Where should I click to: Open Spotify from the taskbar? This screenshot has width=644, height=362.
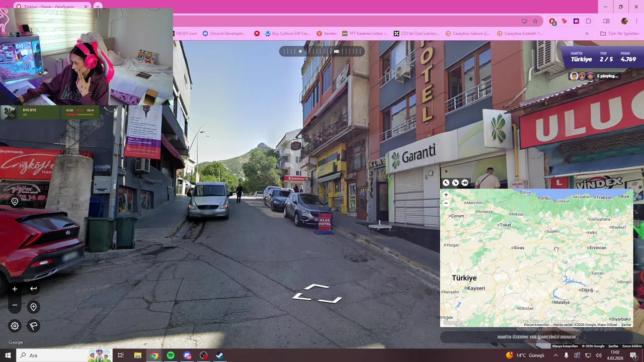(171, 355)
